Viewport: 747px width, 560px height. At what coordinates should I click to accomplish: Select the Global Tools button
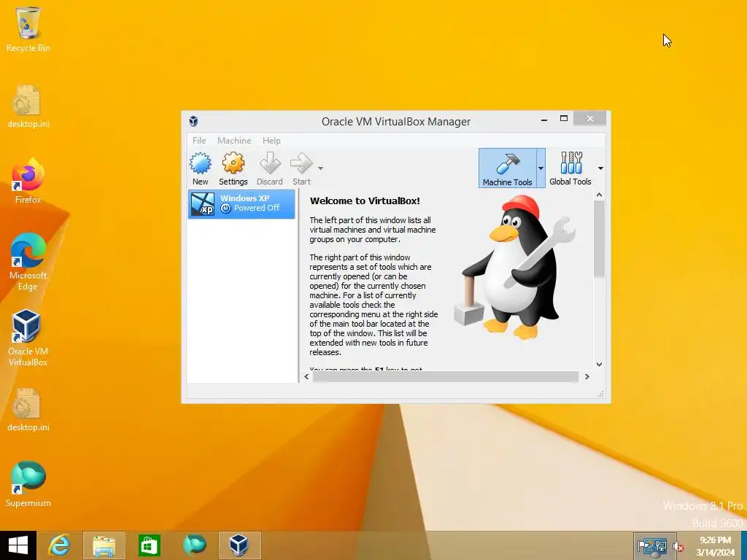click(570, 168)
